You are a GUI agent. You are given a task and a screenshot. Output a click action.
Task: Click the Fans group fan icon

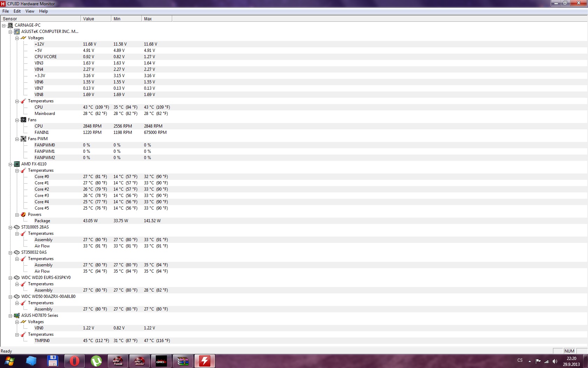click(23, 120)
